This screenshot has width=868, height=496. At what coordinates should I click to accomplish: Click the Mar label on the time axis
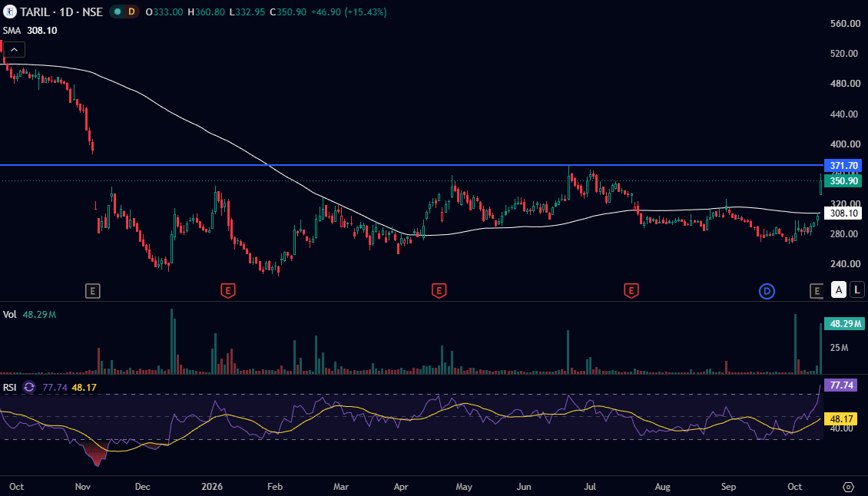(x=341, y=487)
